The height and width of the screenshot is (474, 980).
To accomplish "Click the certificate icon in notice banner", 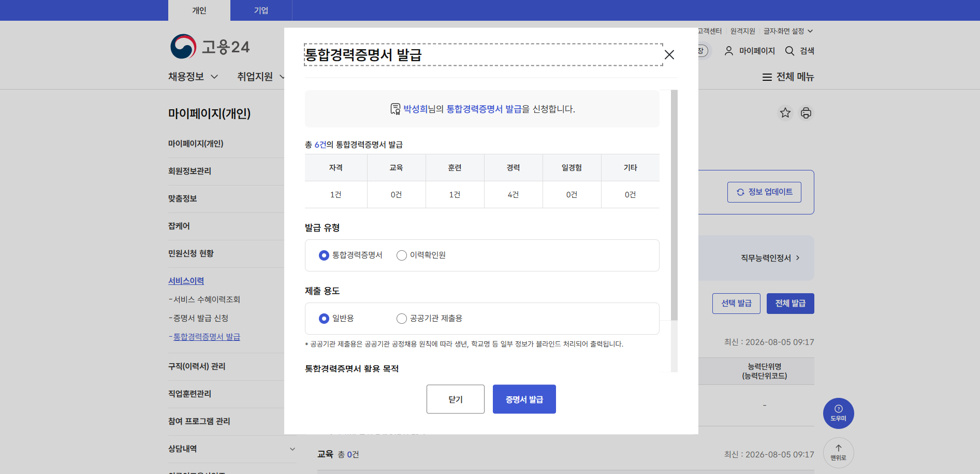I will [395, 109].
